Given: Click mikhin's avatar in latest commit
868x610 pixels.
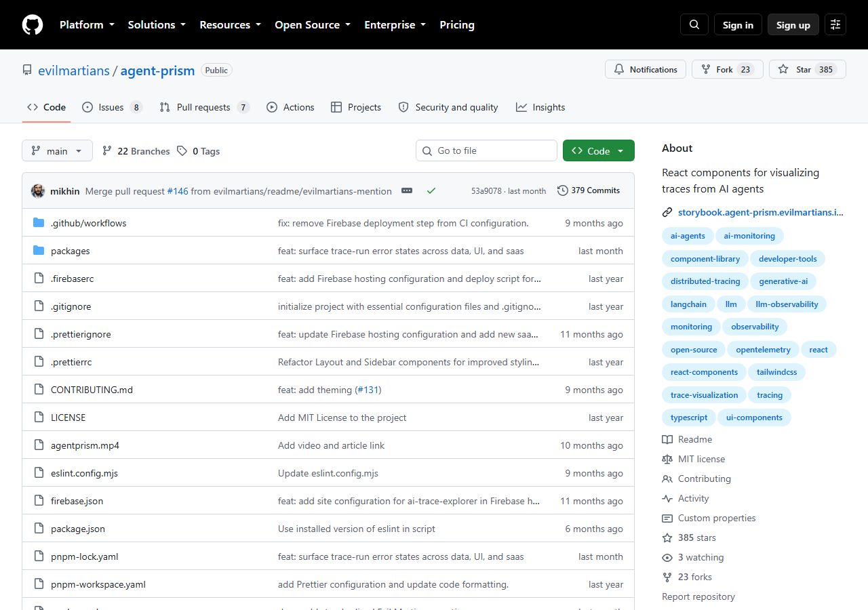Looking at the screenshot, I should click(x=38, y=190).
